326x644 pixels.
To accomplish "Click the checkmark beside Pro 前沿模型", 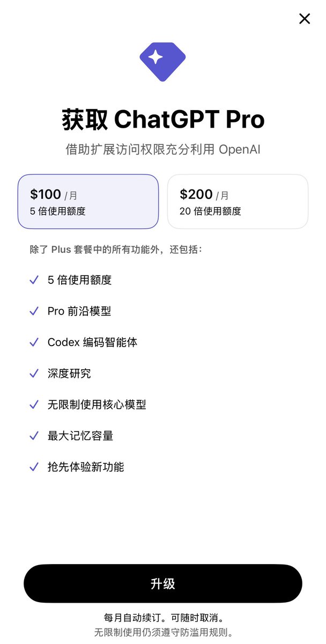I will click(34, 311).
